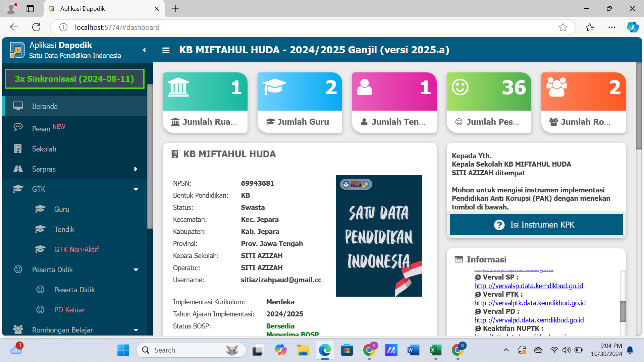644x362 pixels.
Task: Click the Isi Instrumen KPK button
Action: coord(536,225)
